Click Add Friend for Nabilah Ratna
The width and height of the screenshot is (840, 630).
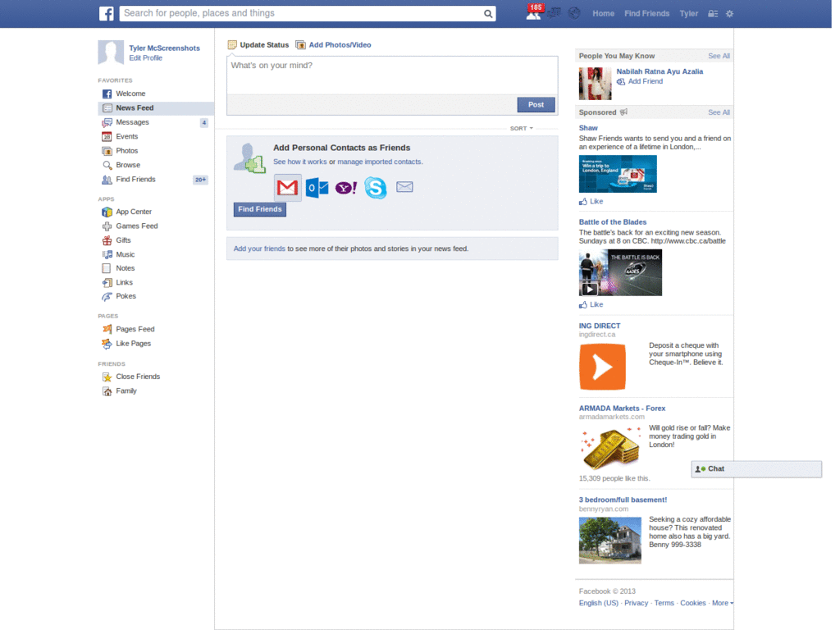640,81
